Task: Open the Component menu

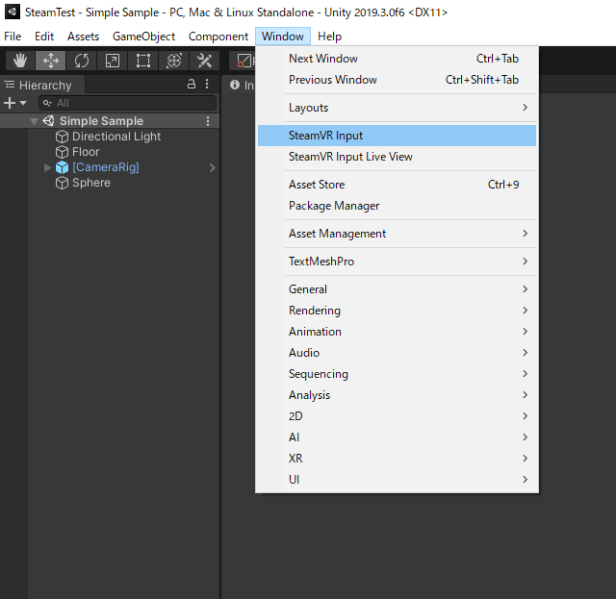Action: point(218,37)
